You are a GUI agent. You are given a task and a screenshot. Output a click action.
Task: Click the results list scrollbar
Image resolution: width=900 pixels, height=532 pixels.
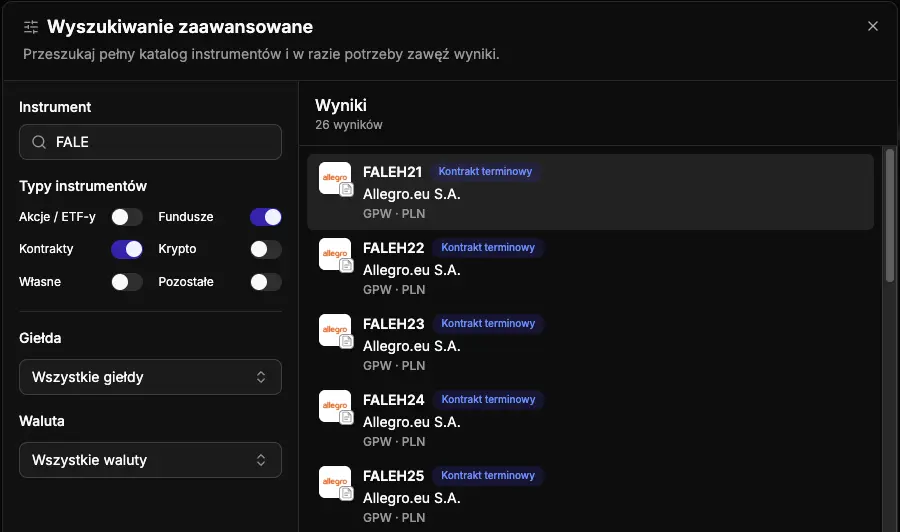tap(890, 215)
